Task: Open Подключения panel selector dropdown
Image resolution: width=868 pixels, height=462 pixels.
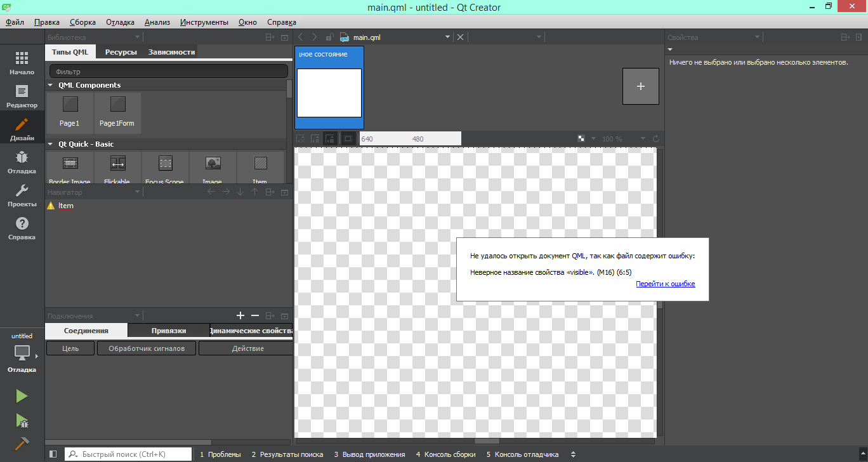Action: point(138,315)
